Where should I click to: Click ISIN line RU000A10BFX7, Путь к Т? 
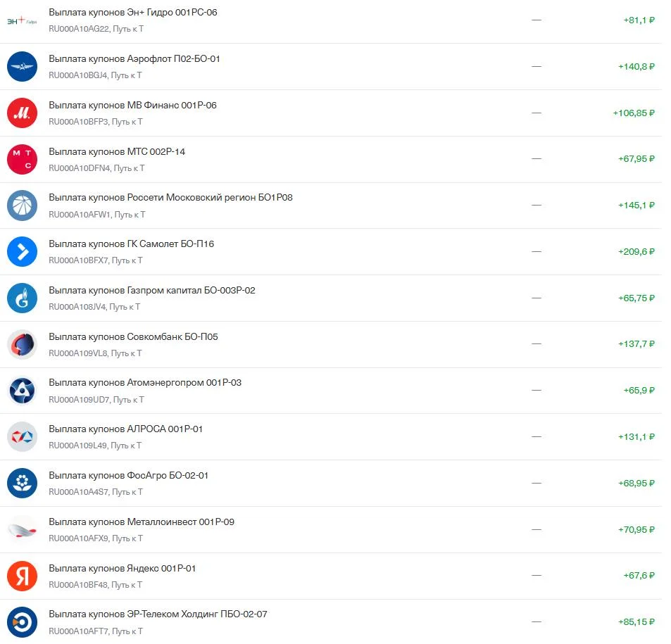pyautogui.click(x=96, y=260)
